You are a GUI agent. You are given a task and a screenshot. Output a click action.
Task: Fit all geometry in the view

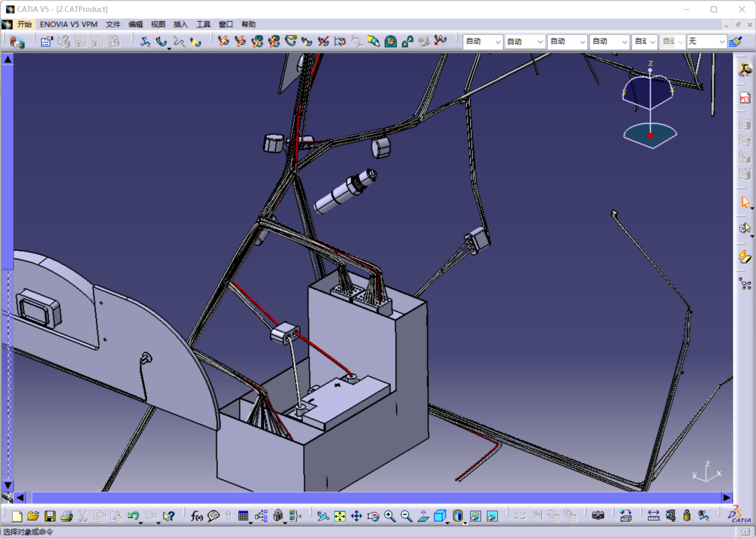pos(340,516)
